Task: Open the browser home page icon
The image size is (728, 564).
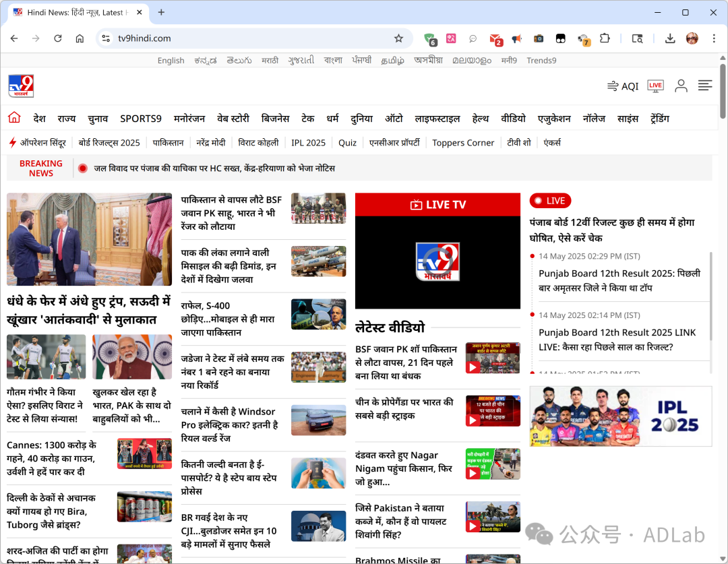Action: [80, 38]
